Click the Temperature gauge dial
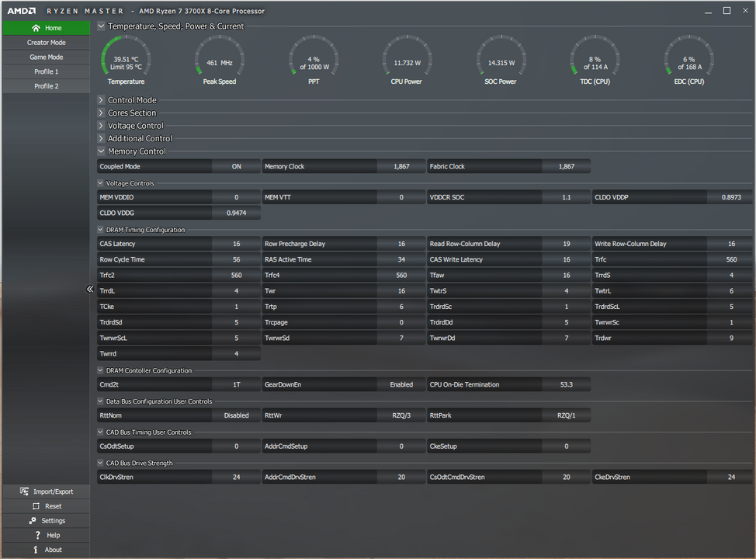The image size is (756, 559). click(x=126, y=56)
